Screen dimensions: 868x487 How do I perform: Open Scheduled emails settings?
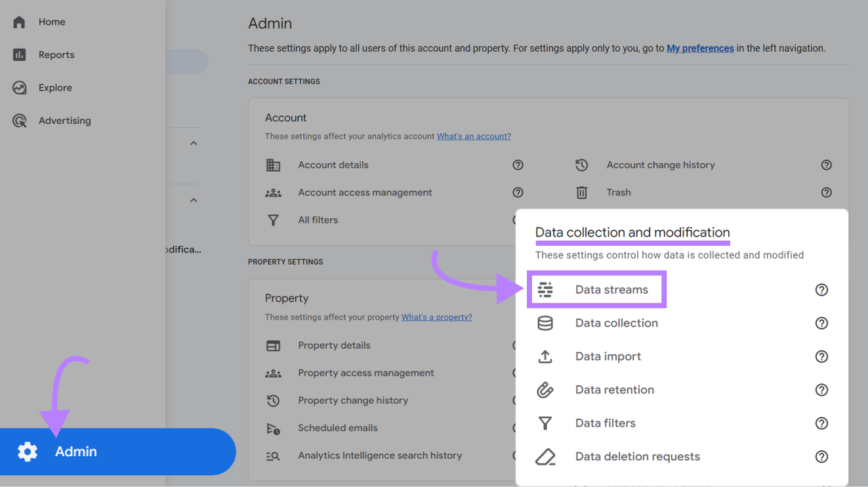[337, 427]
